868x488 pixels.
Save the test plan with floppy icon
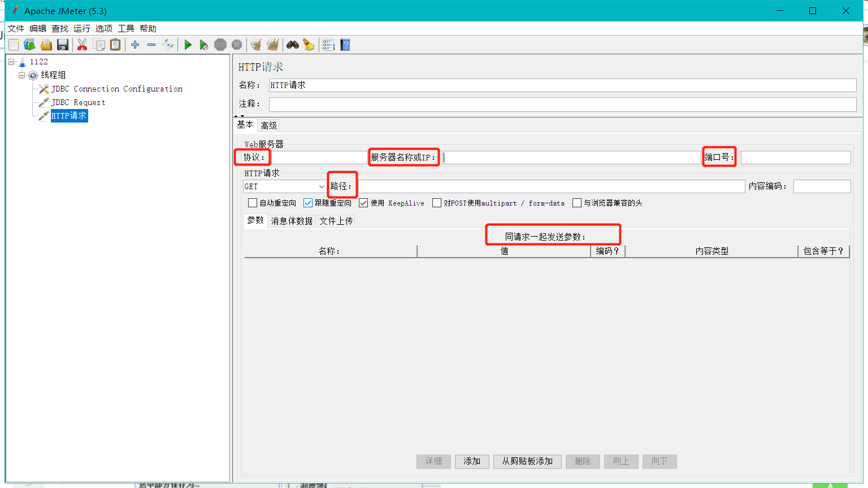point(63,45)
